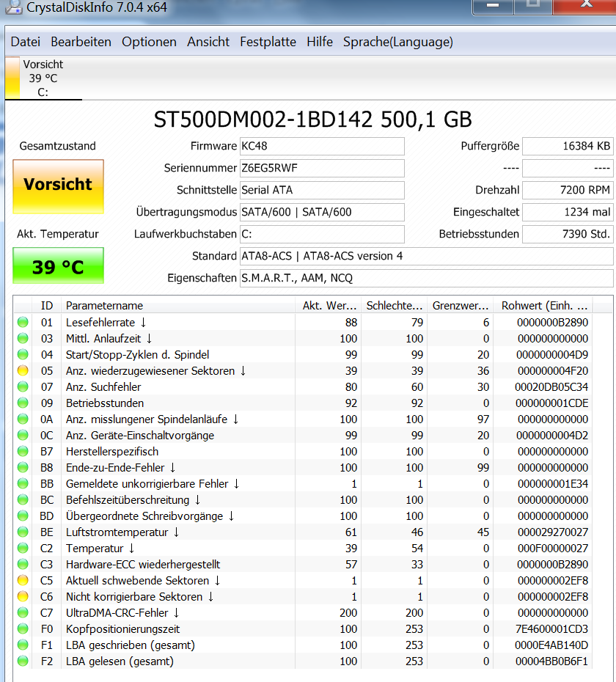Click the CrystalDiskInfo title bar icon
Image resolution: width=616 pixels, height=682 pixels.
12,6
